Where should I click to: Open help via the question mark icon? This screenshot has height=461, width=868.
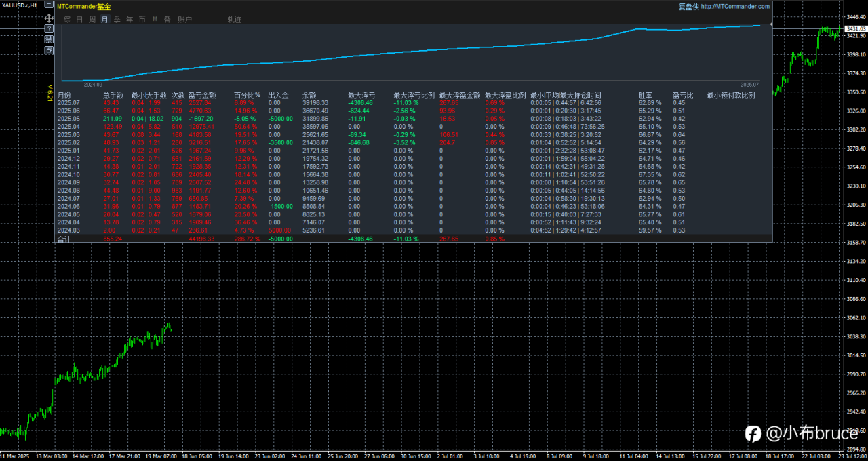[49, 28]
